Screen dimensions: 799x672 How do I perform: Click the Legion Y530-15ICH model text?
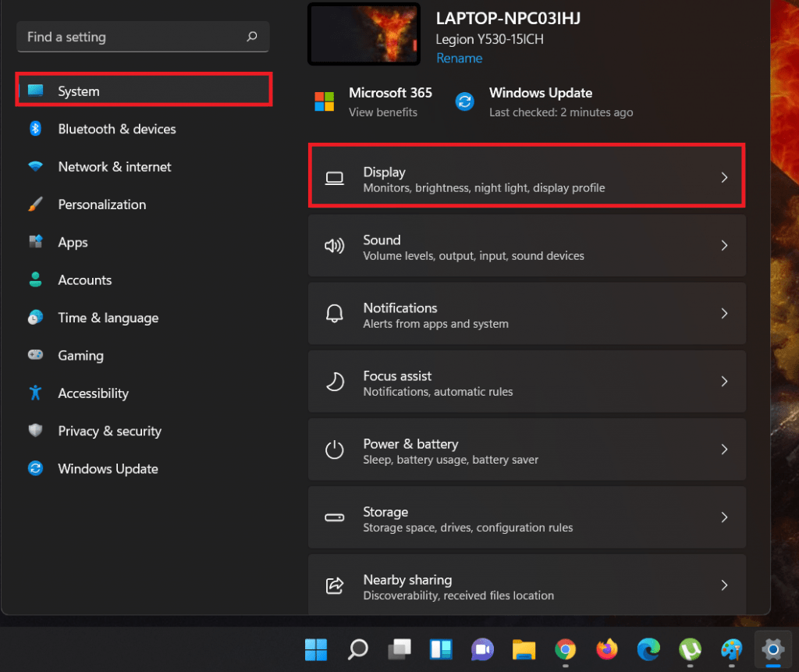(x=489, y=39)
